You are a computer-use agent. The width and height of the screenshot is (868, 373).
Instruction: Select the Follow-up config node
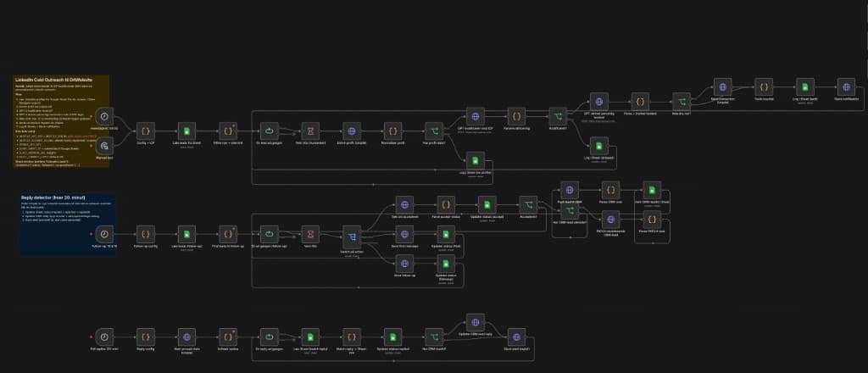(x=146, y=233)
